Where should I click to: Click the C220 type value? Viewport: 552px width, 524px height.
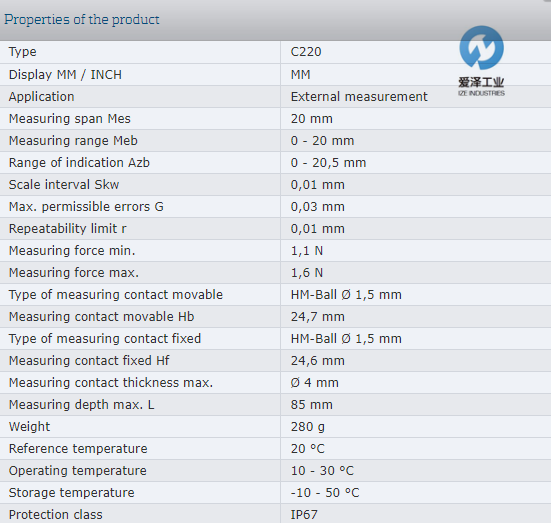(306, 52)
